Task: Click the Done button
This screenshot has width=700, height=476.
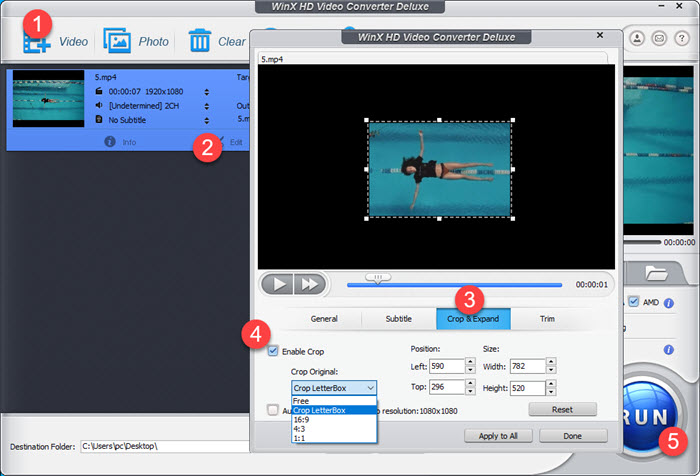Action: [x=573, y=436]
